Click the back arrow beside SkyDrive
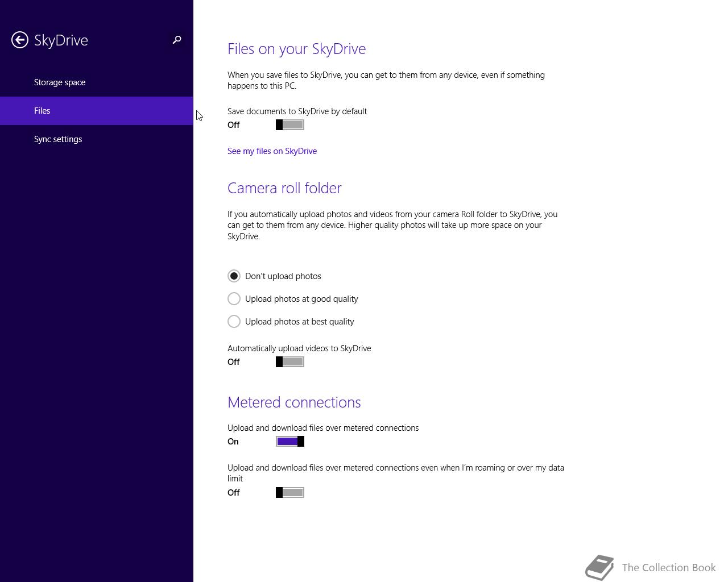 point(20,40)
